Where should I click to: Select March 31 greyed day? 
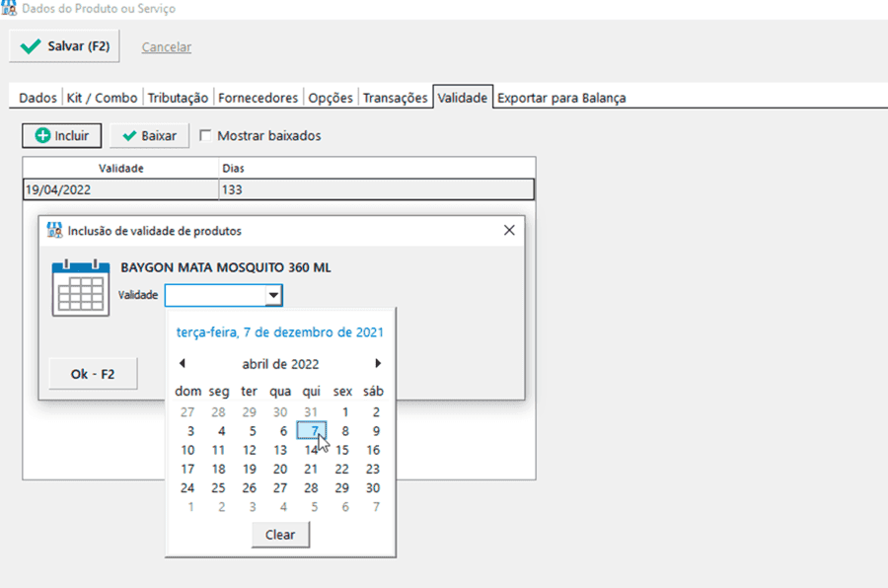click(311, 412)
